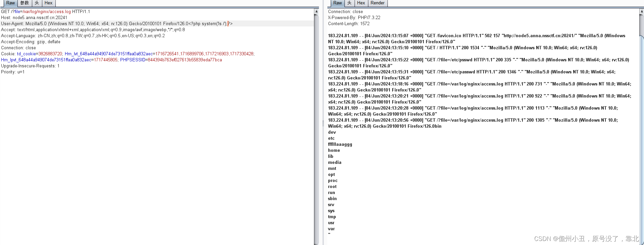Show the response in Hex view
The image size is (644, 245).
point(361,3)
